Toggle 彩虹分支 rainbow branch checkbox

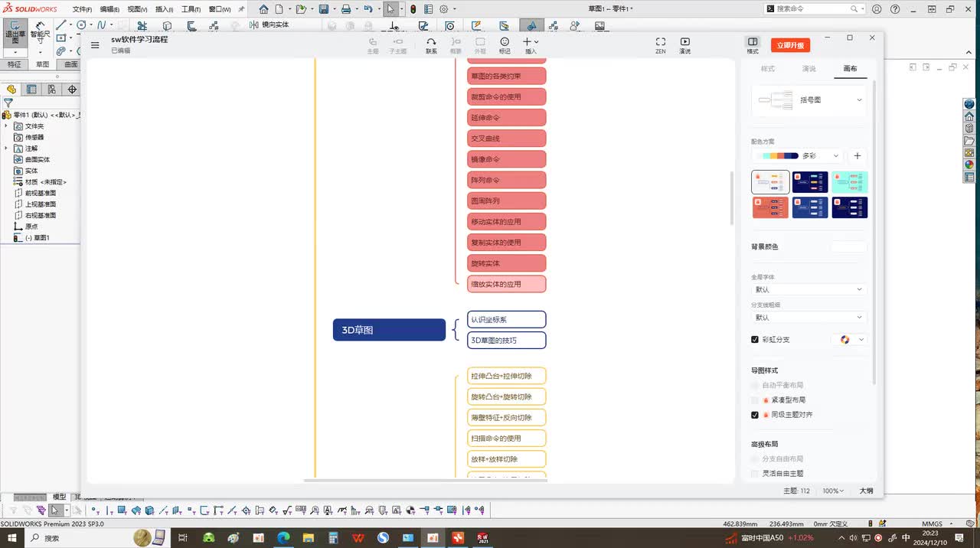(x=755, y=340)
